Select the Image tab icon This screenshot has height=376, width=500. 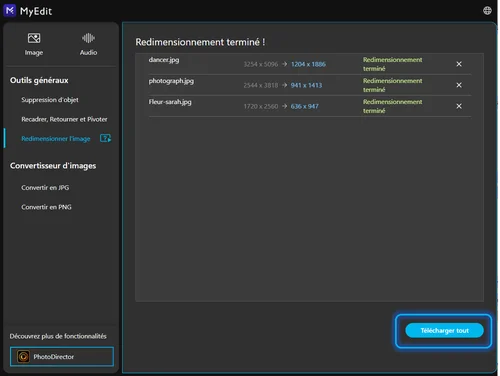coord(34,38)
